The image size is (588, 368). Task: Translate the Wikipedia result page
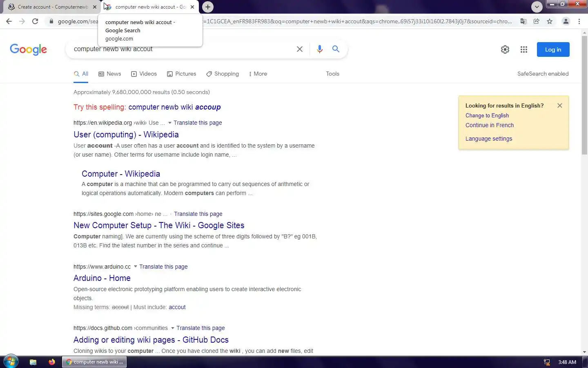[198, 123]
